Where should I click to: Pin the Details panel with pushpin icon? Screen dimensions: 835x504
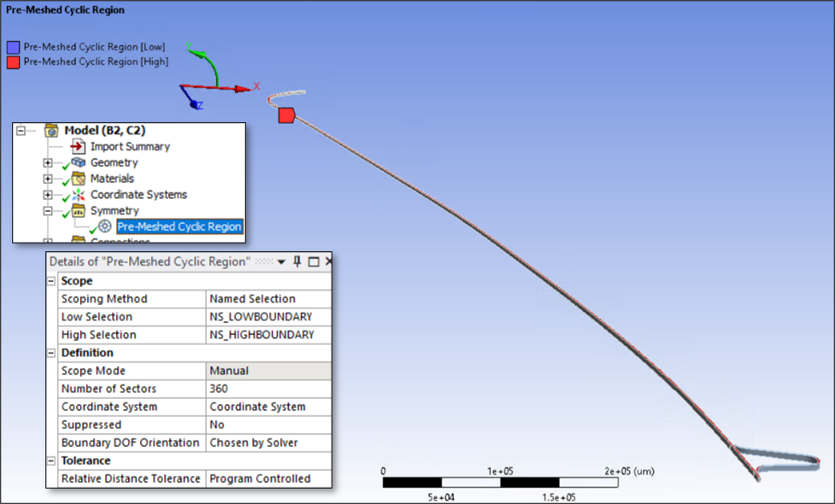(297, 261)
